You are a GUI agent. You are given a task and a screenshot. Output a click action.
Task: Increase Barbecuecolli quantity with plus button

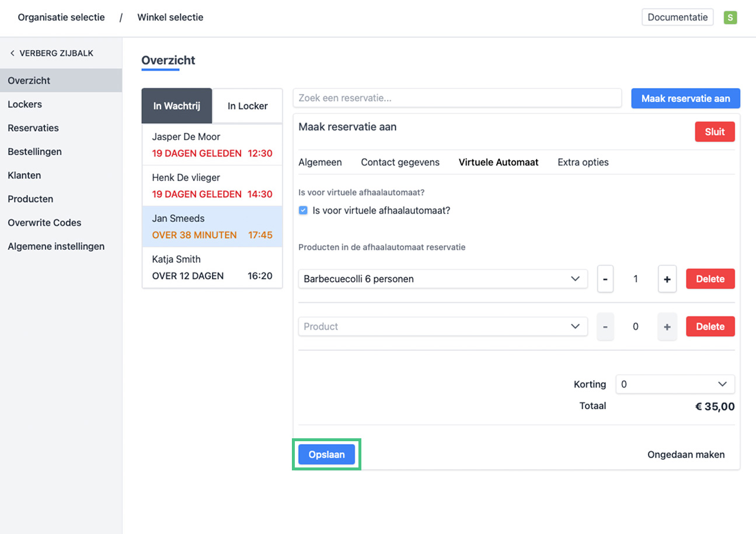[x=667, y=279]
